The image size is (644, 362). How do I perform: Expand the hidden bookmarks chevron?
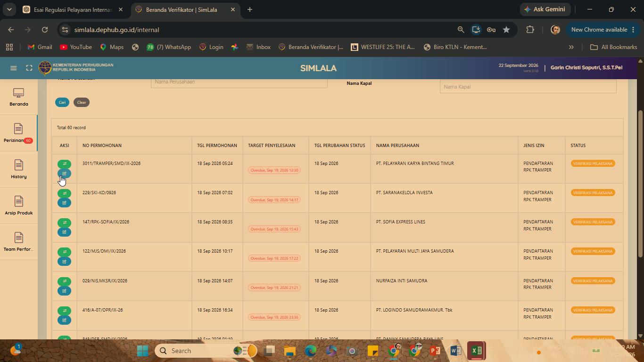coord(571,47)
